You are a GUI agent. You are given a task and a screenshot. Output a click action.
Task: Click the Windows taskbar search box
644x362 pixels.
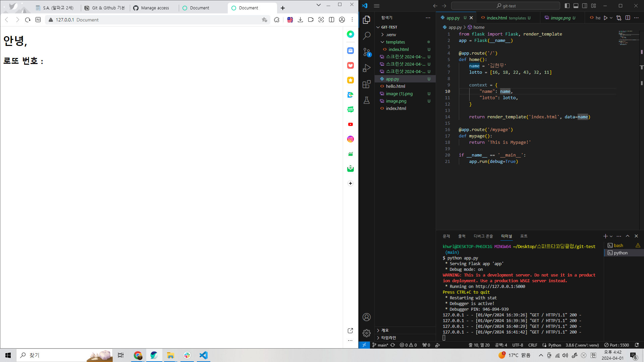64,355
